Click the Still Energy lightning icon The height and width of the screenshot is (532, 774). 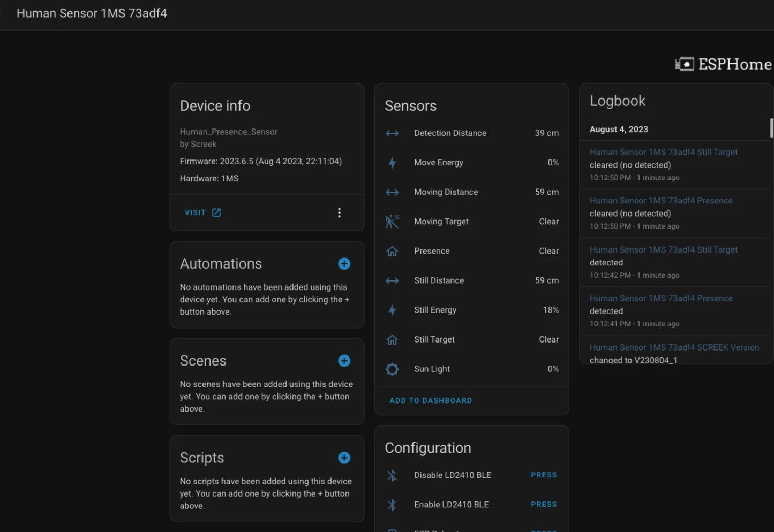pyautogui.click(x=392, y=310)
